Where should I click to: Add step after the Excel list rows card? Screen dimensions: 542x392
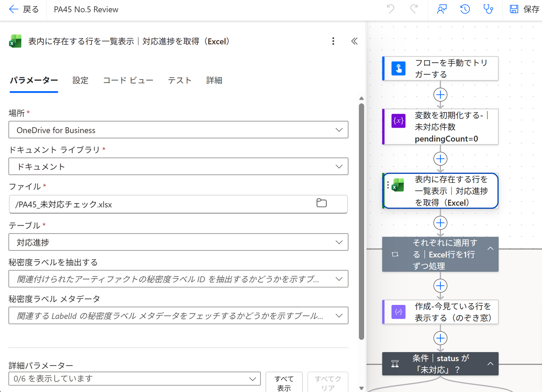pos(440,223)
